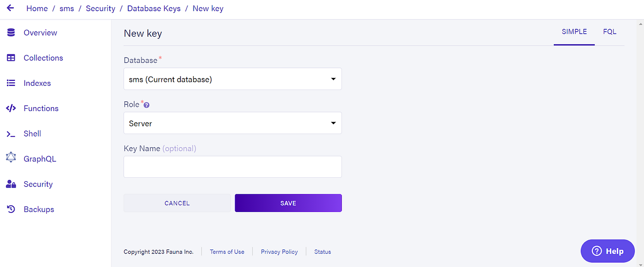
Task: Open the GraphQL logo icon
Action: click(11, 157)
